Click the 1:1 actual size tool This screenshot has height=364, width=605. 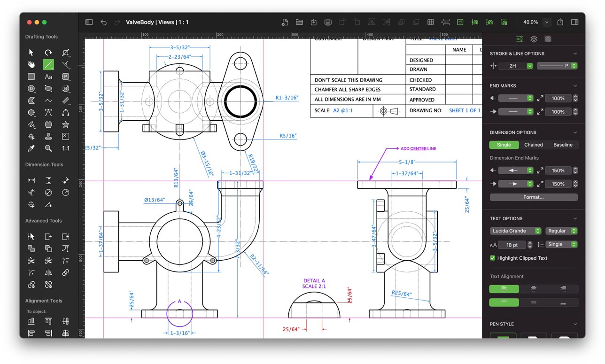[x=65, y=148]
